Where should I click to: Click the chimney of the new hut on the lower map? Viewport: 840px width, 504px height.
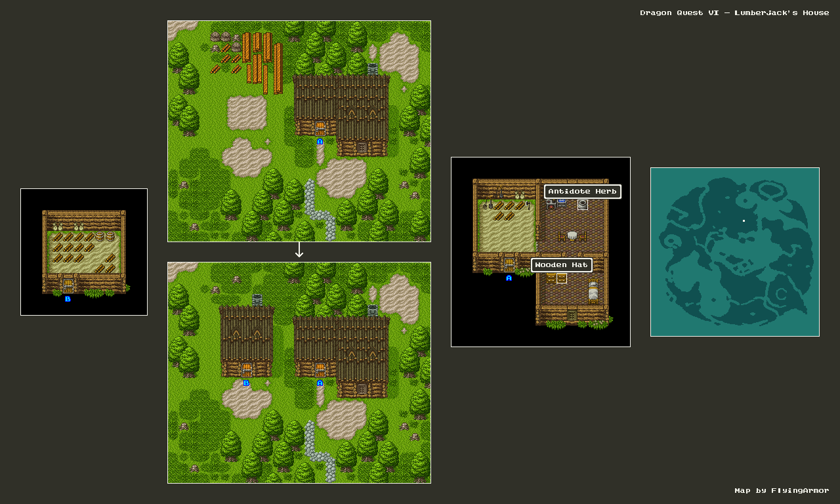257,300
